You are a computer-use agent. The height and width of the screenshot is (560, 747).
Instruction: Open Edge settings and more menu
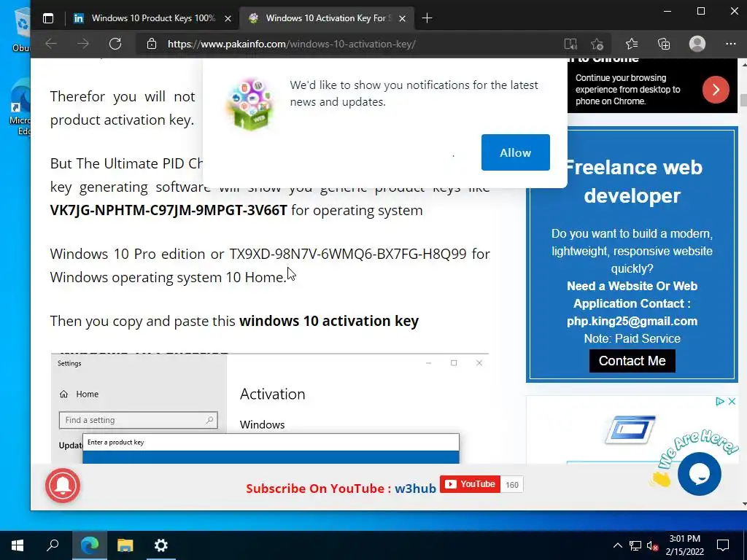730,44
